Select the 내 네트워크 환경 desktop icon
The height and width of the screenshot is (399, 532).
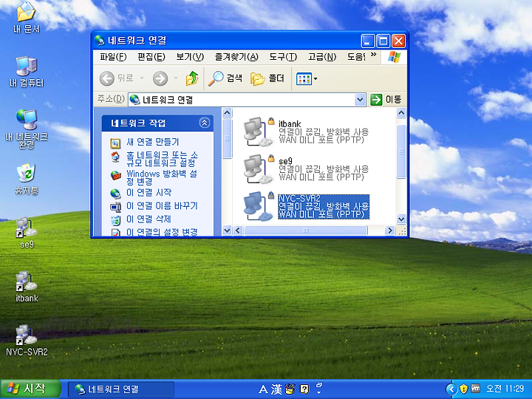point(27,129)
